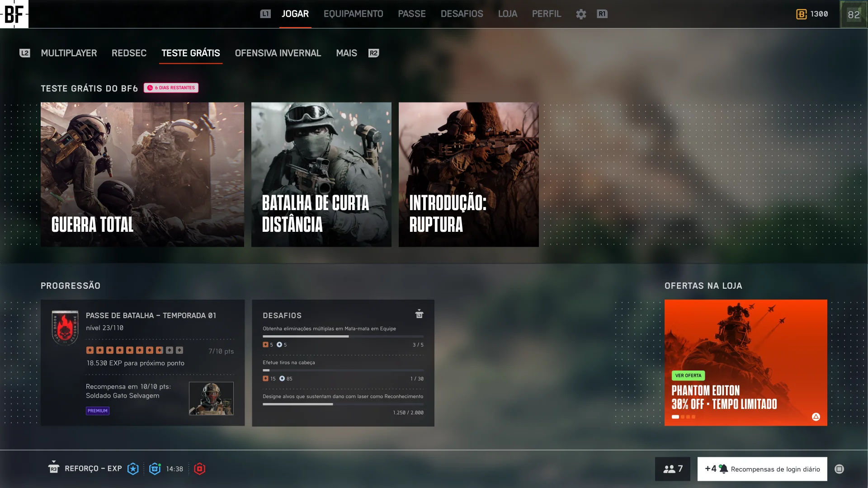Select the OFENSIVA INVERNAL sub-tab
The height and width of the screenshot is (488, 868).
(278, 53)
